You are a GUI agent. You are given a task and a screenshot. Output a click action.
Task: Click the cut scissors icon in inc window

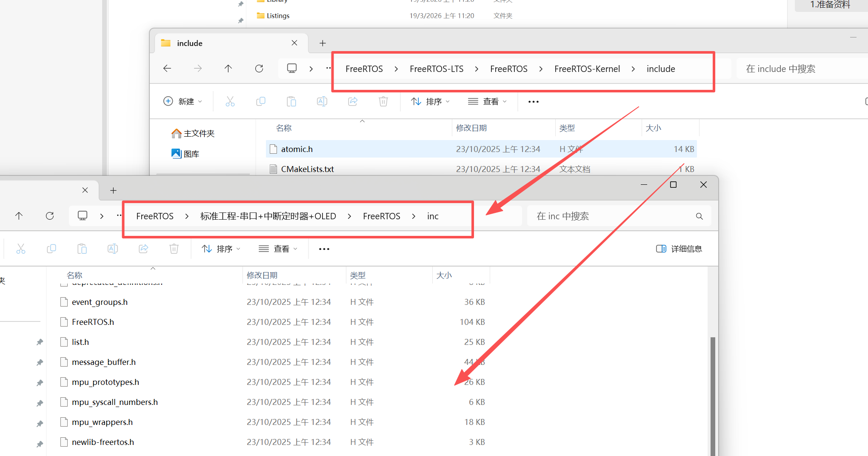point(21,249)
